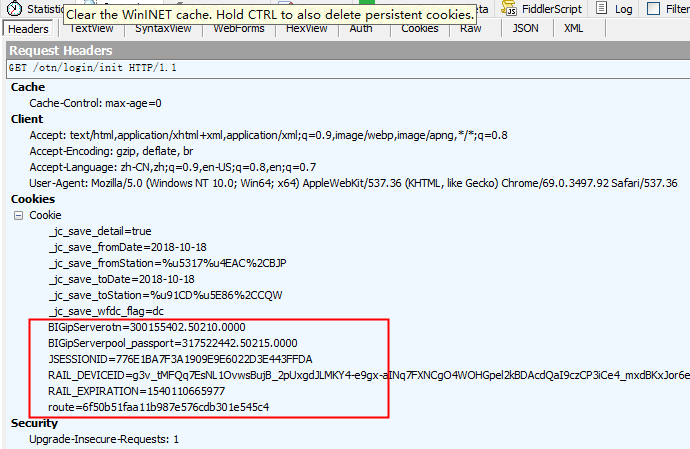Open the Filters tab
Screen dimensions: 690x449
pos(668,9)
